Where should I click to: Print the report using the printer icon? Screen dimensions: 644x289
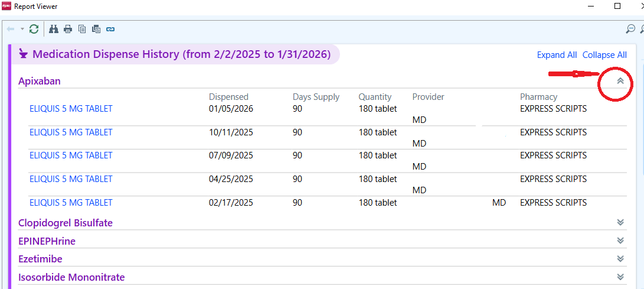[x=68, y=29]
